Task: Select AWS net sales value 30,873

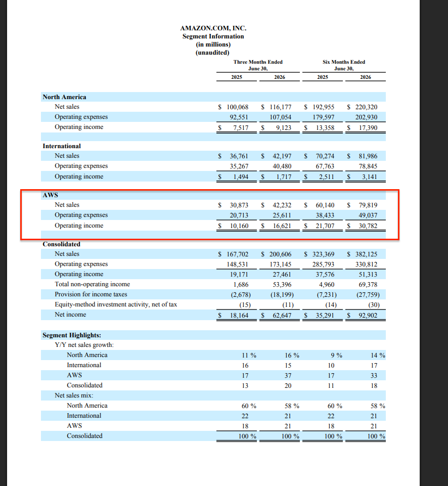Action: coord(239,205)
